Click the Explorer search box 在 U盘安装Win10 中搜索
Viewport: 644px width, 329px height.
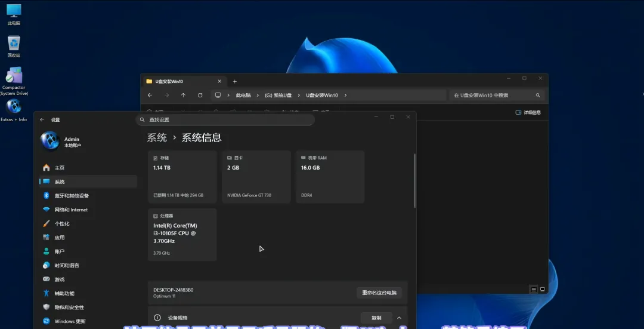click(497, 95)
